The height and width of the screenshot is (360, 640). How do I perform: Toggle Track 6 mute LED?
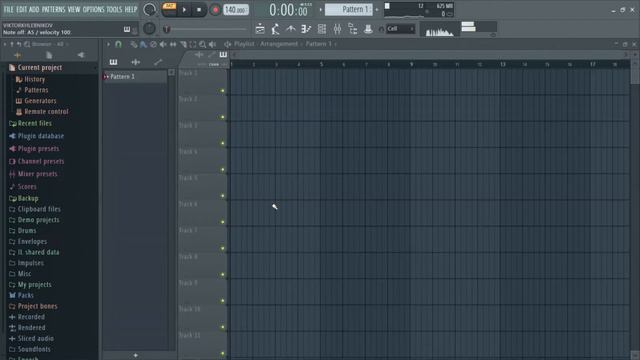point(223,222)
